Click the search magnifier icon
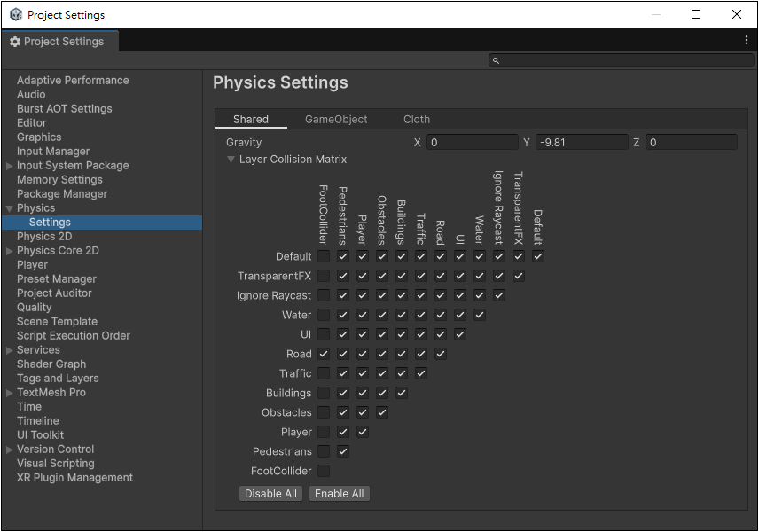Screen dimensions: 759x532 pyautogui.click(x=496, y=60)
